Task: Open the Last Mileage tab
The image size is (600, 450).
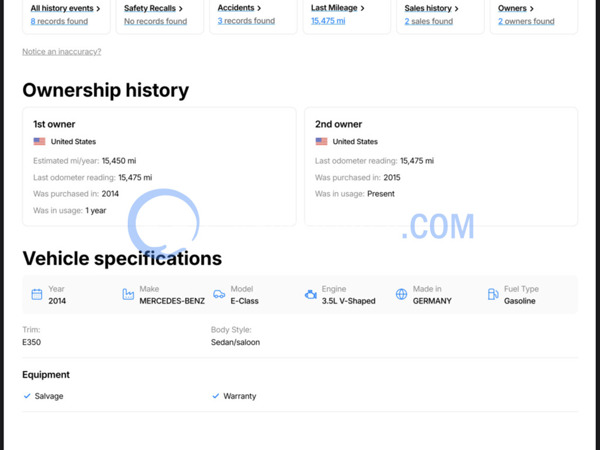Action: (337, 8)
